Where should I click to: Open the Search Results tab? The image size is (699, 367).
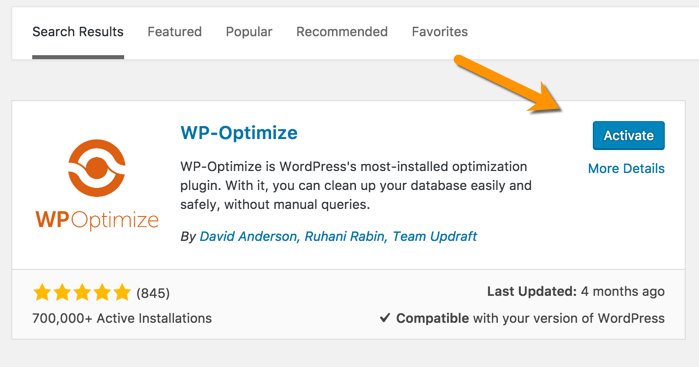click(78, 32)
